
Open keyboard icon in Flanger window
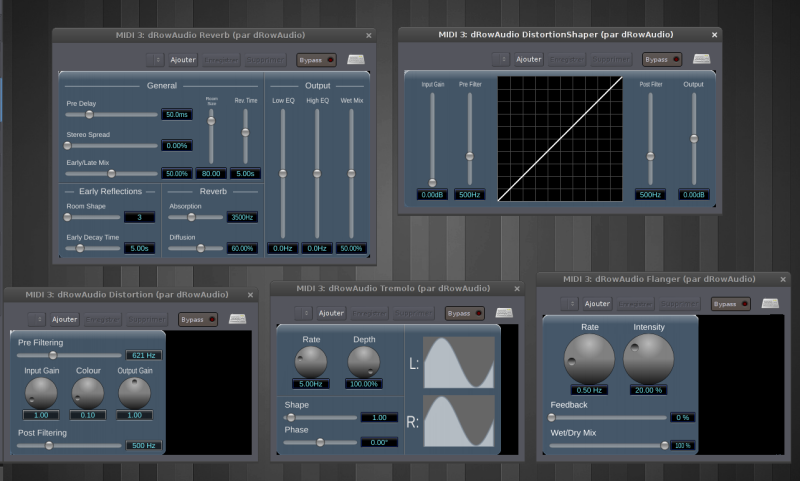click(770, 304)
